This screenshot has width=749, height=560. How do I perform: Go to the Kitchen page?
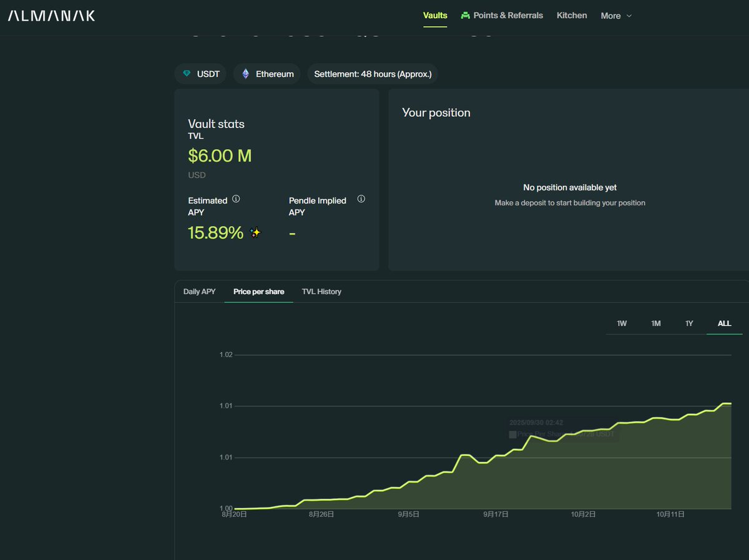pos(572,16)
